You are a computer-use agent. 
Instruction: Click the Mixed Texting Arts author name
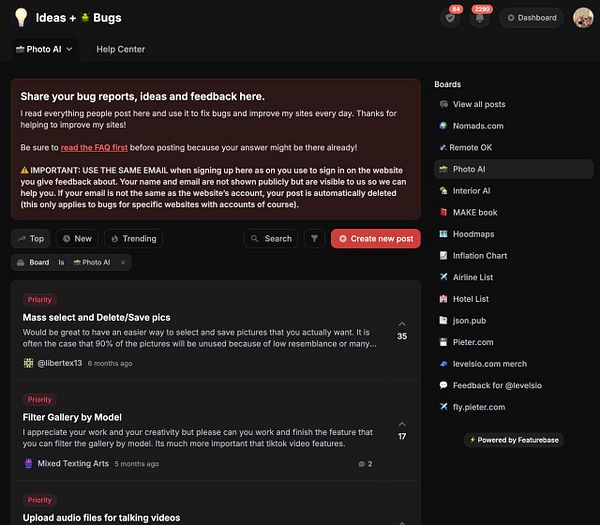pyautogui.click(x=73, y=463)
